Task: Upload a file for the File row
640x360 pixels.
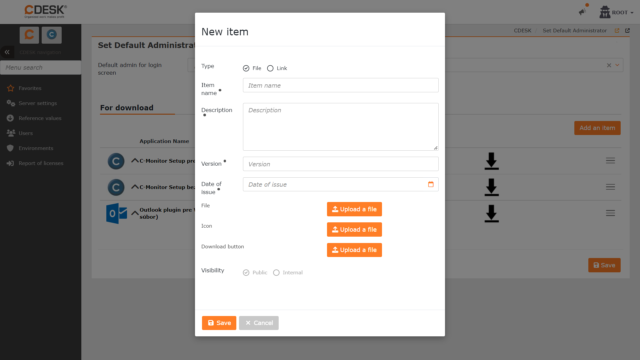Action: click(354, 209)
